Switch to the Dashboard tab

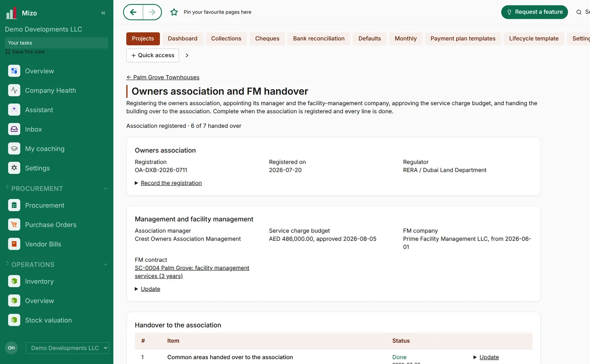183,39
